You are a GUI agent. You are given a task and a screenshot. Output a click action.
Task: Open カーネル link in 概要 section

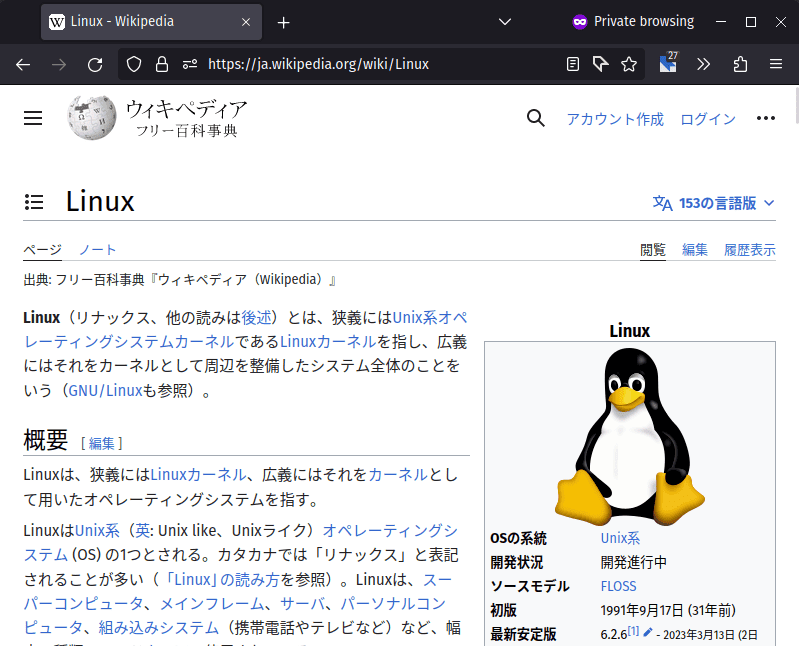[x=398, y=474]
